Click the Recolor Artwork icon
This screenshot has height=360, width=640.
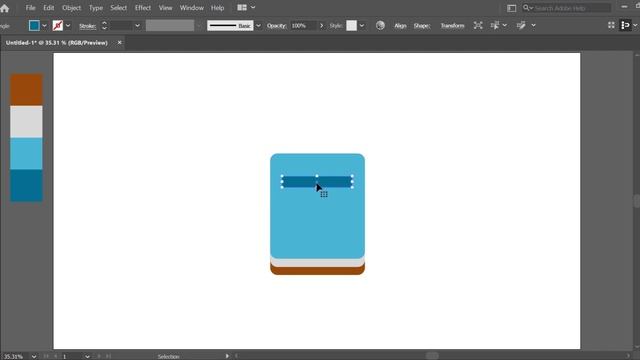(380, 26)
